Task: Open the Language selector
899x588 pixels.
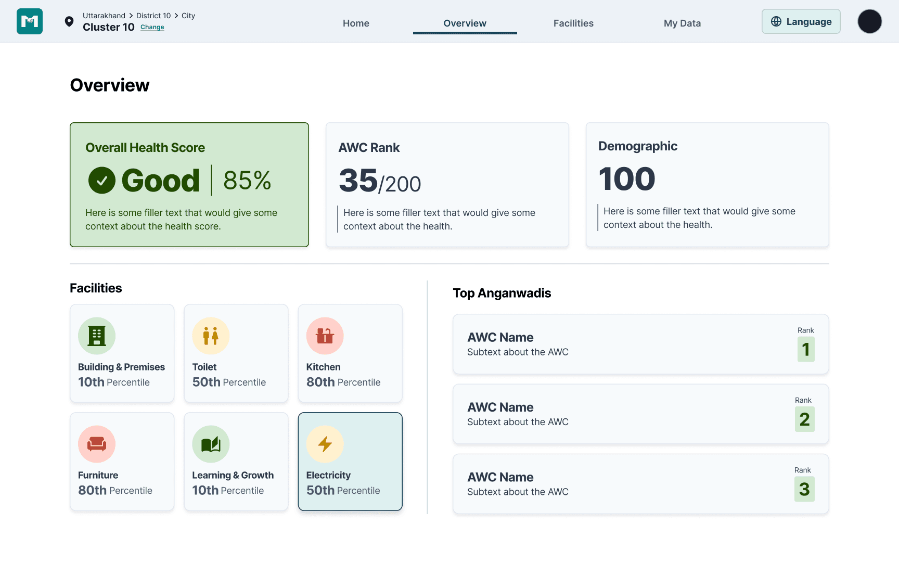Action: pyautogui.click(x=801, y=21)
